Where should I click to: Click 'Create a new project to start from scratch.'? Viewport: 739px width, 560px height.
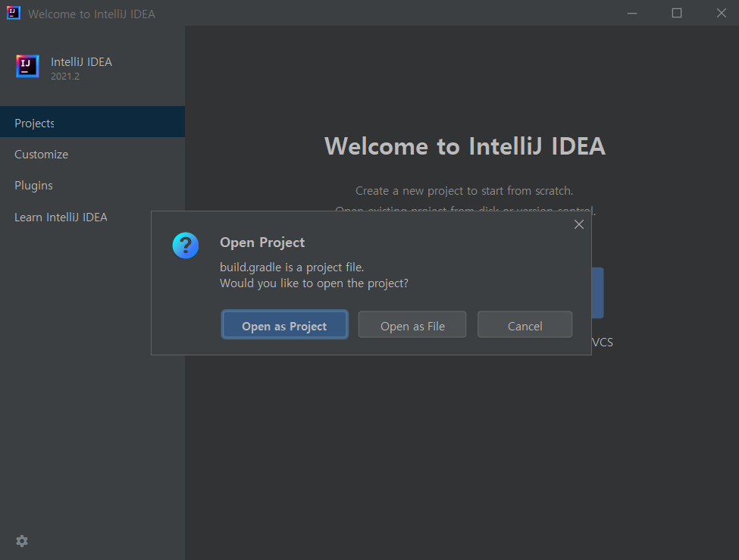(464, 190)
